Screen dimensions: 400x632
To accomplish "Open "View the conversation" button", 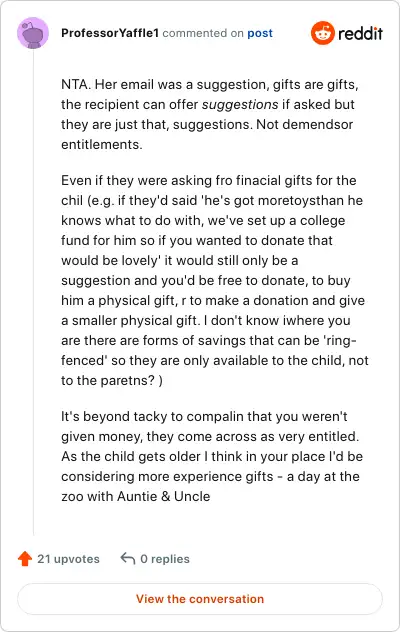I will point(200,599).
